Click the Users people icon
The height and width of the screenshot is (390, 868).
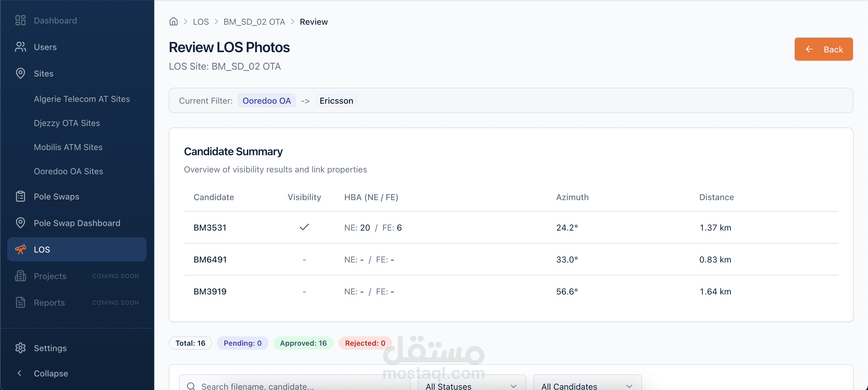click(20, 47)
